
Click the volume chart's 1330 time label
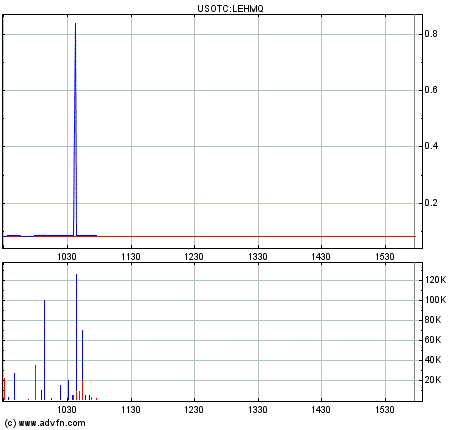point(258,410)
